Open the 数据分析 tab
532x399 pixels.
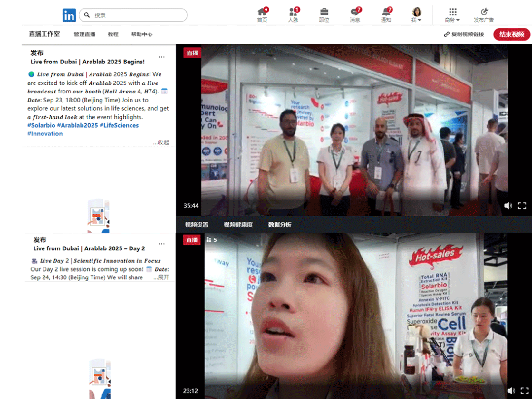tap(280, 225)
